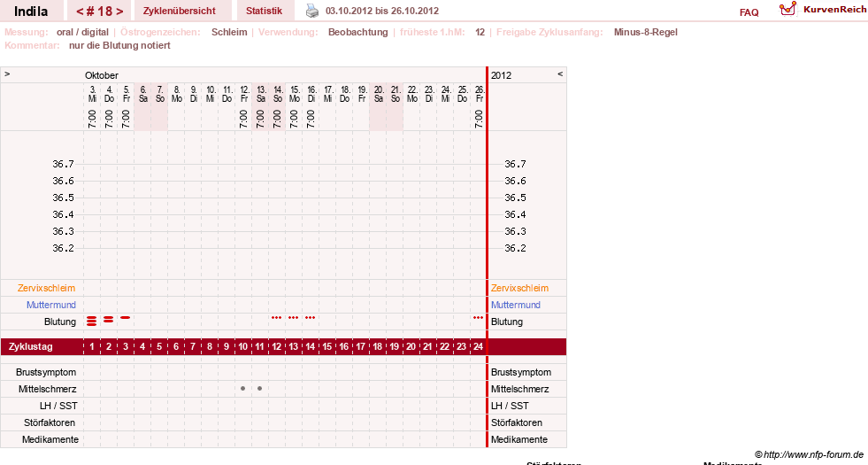Click the right-side Zervixschleim label
868x465 pixels.
pyautogui.click(x=519, y=288)
